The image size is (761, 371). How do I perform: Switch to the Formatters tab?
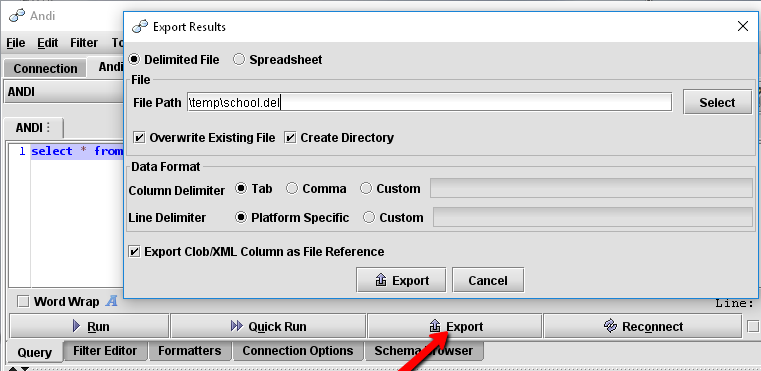[190, 351]
